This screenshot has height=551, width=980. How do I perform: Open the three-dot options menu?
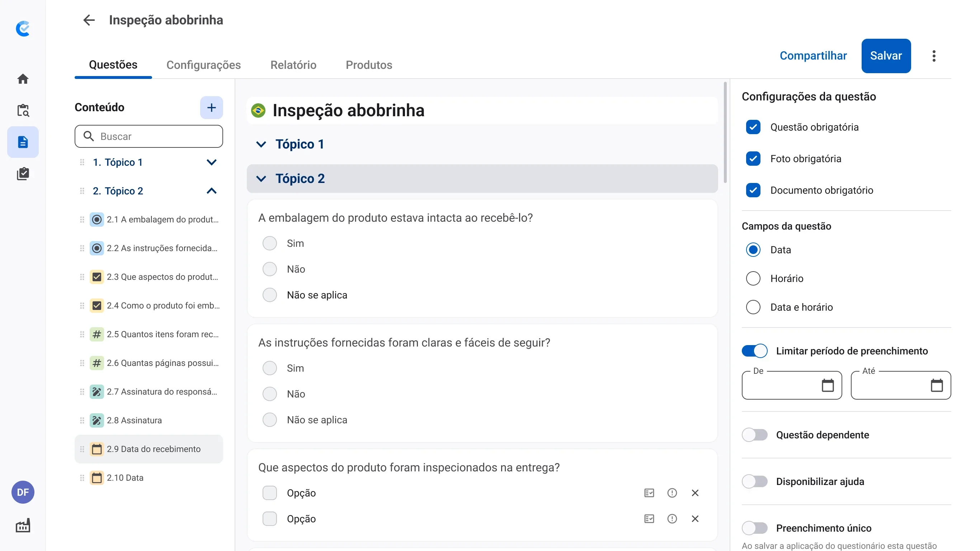click(x=934, y=56)
